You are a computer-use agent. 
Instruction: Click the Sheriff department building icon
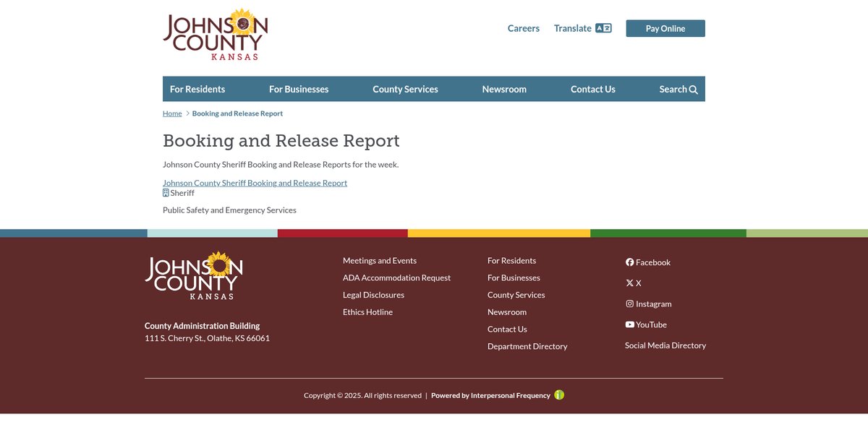166,193
